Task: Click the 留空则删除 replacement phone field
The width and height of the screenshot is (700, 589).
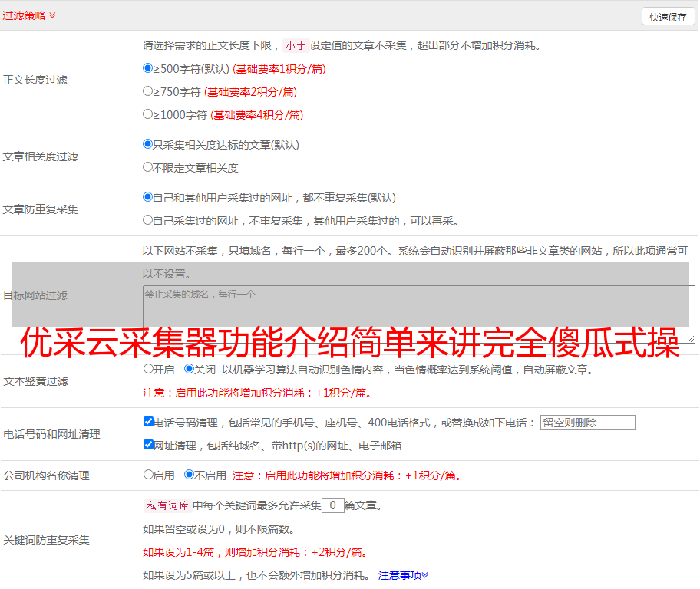Action: coord(587,423)
